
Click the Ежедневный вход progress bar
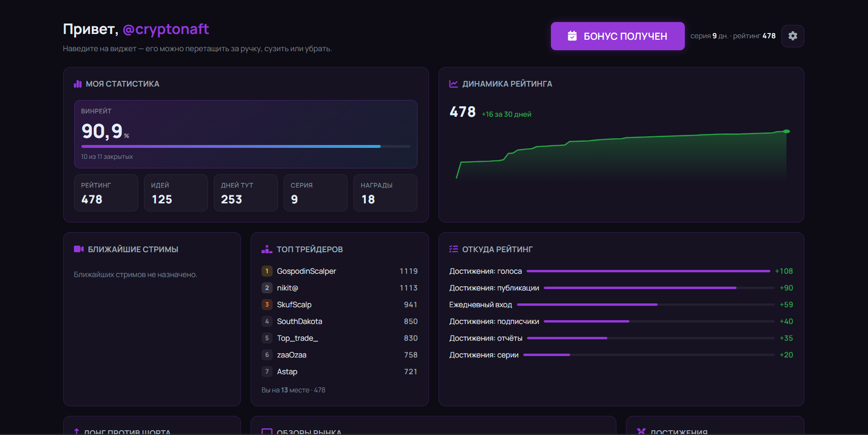pos(646,305)
